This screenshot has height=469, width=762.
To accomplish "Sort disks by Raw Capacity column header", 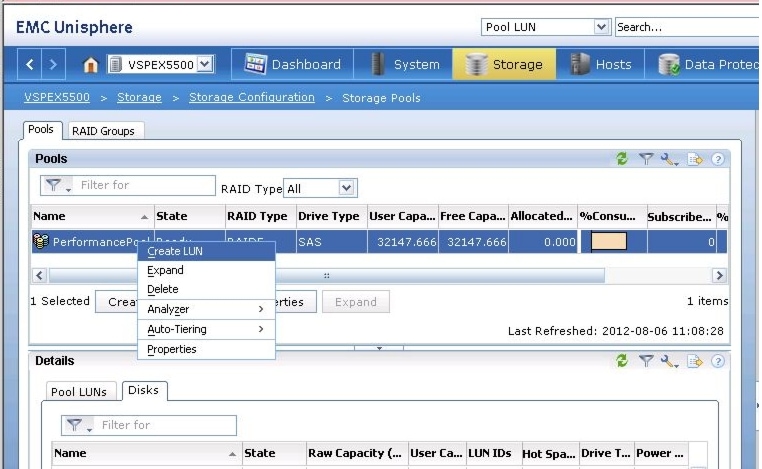I will (x=357, y=453).
